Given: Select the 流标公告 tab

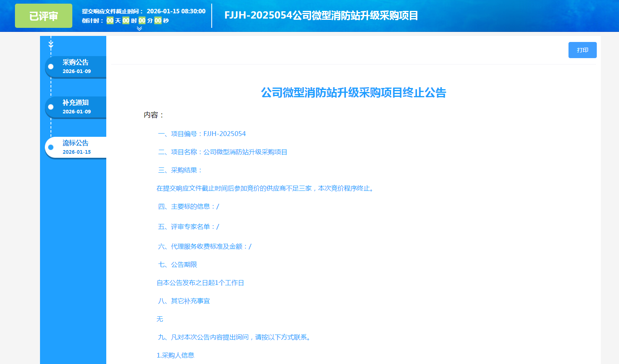Looking at the screenshot, I should pos(76,143).
